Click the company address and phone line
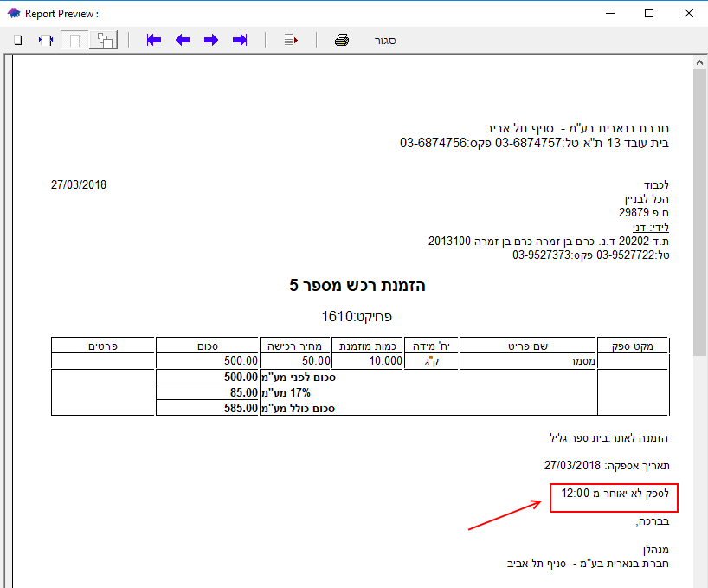Screen dimensions: 708x588 tap(534, 143)
